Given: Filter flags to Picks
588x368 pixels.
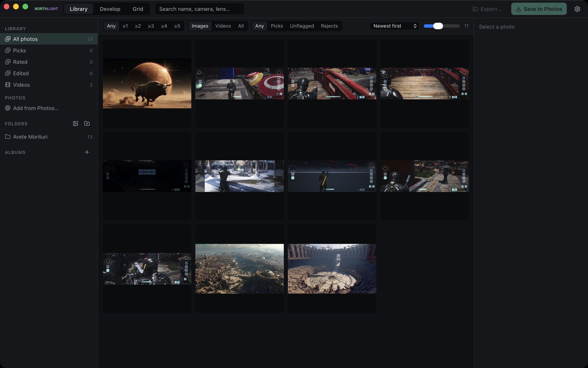Looking at the screenshot, I should (277, 26).
